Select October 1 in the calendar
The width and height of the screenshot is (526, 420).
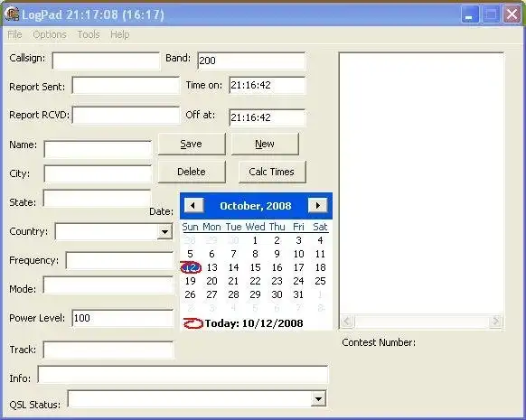point(255,240)
